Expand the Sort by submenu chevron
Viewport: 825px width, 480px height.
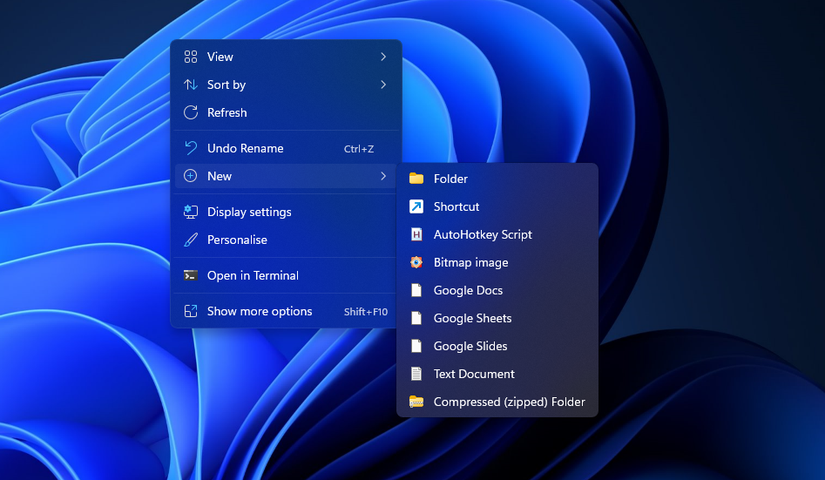pyautogui.click(x=384, y=85)
